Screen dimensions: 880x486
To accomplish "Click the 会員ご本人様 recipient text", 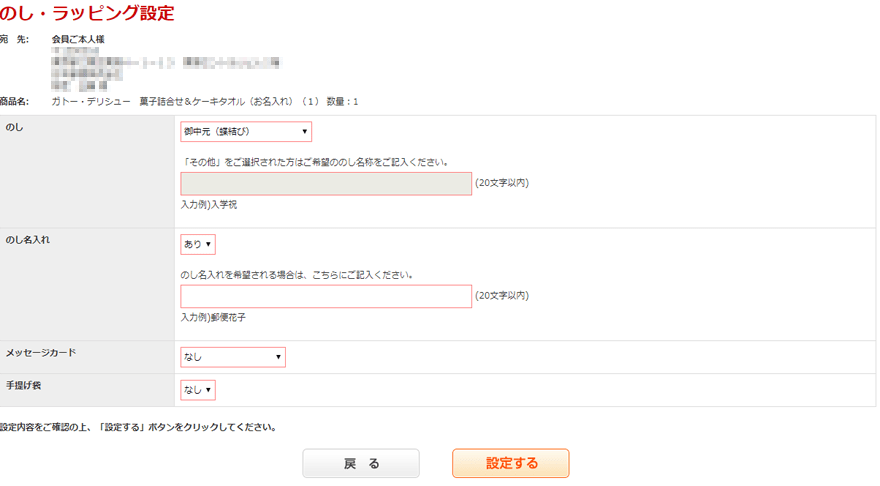I will 78,39.
